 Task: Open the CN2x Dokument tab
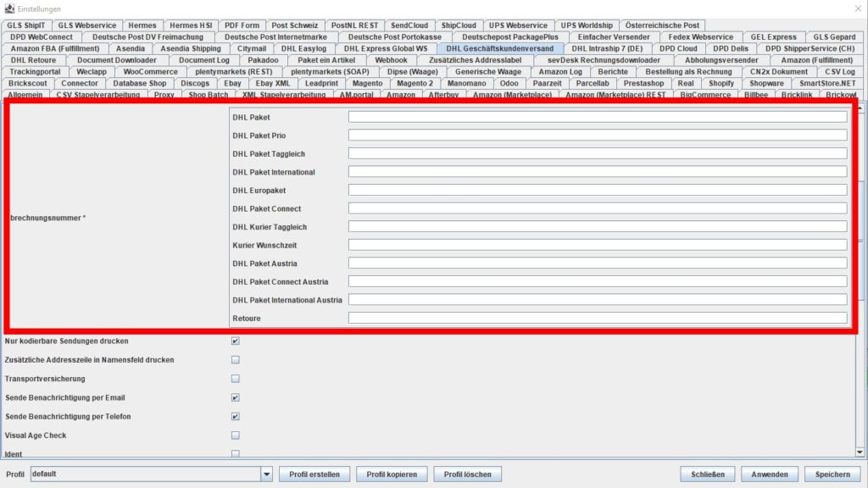pos(778,72)
